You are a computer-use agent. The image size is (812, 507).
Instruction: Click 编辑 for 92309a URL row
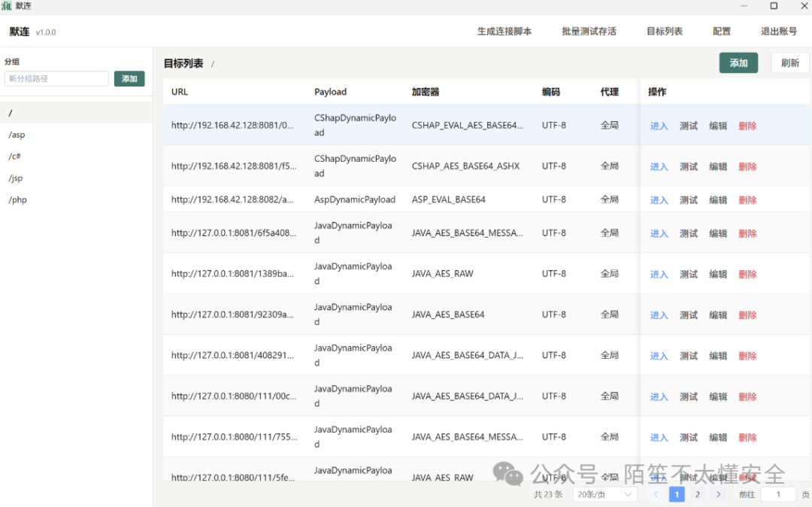coord(718,315)
